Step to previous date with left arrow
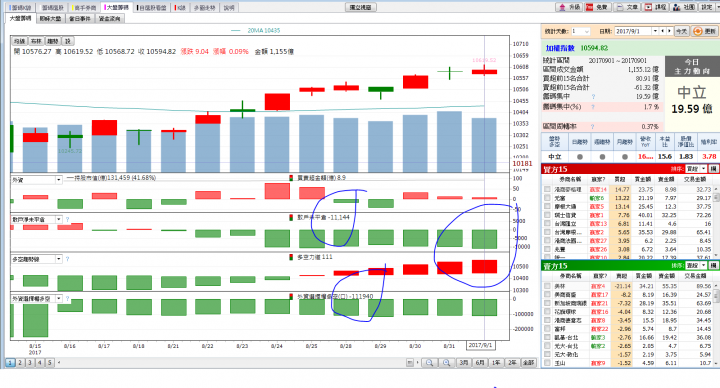 point(663,31)
